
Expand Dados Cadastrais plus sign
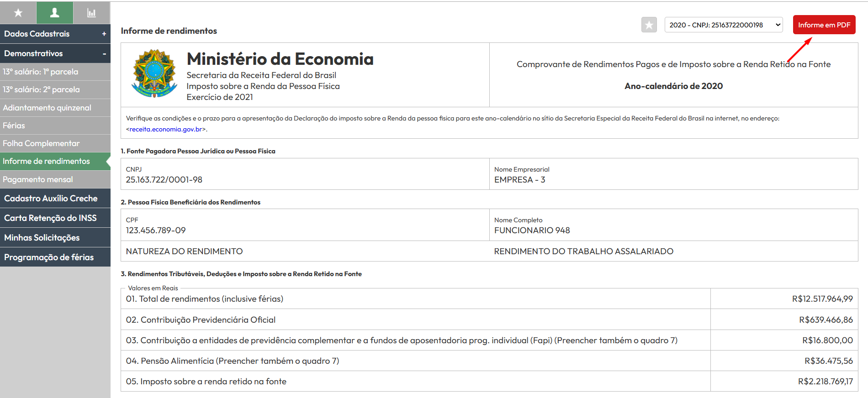pos(104,34)
